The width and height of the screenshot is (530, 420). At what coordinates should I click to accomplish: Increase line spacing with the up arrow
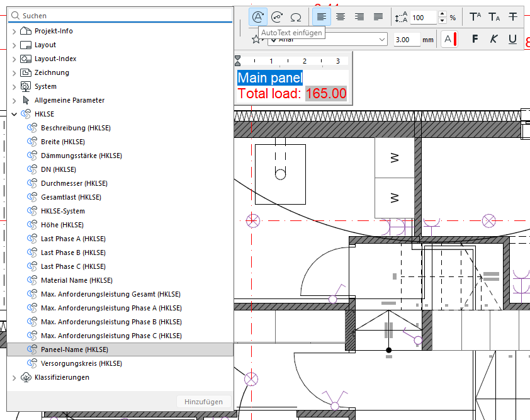point(442,14)
